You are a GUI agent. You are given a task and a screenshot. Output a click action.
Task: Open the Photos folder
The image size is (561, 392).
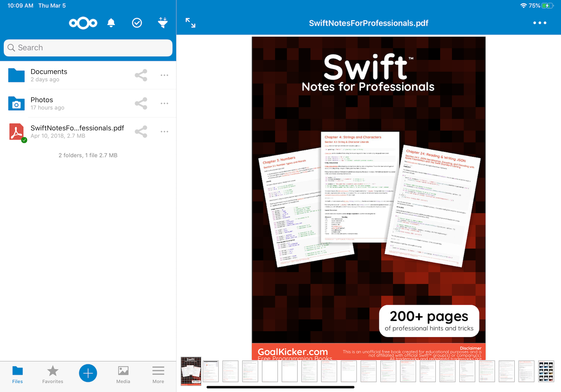coord(88,103)
